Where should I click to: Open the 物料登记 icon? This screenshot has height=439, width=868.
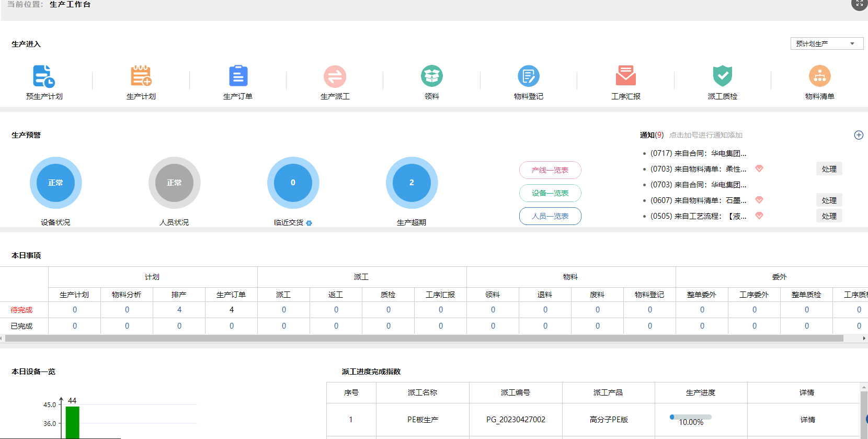[529, 76]
